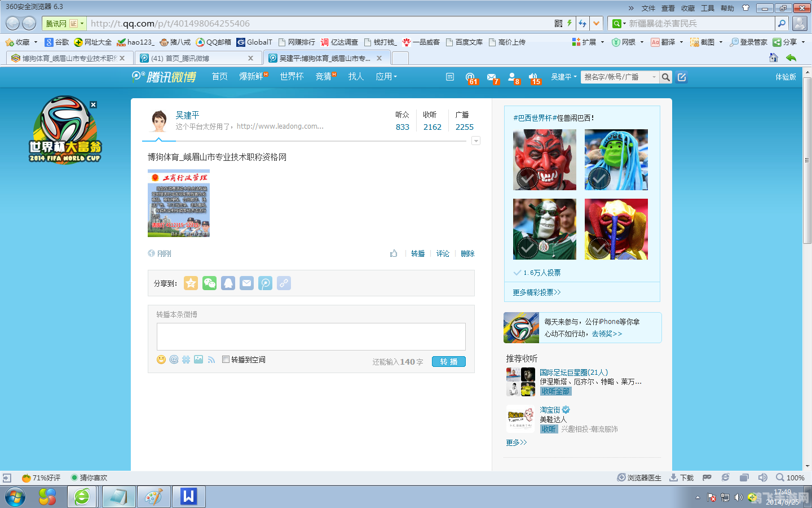
Task: Open the 吴建平 account dropdown
Action: click(563, 77)
